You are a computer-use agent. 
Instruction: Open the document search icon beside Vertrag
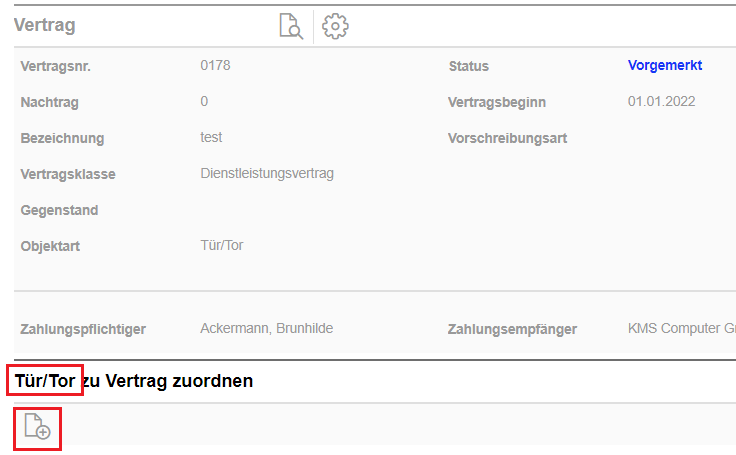tap(291, 26)
